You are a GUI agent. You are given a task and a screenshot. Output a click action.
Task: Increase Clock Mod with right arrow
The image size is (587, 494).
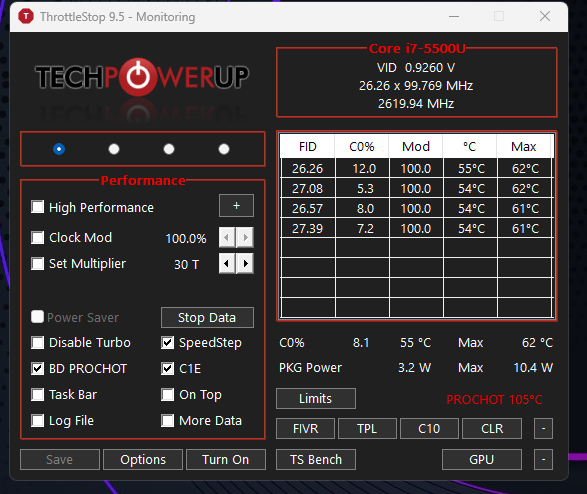(245, 237)
